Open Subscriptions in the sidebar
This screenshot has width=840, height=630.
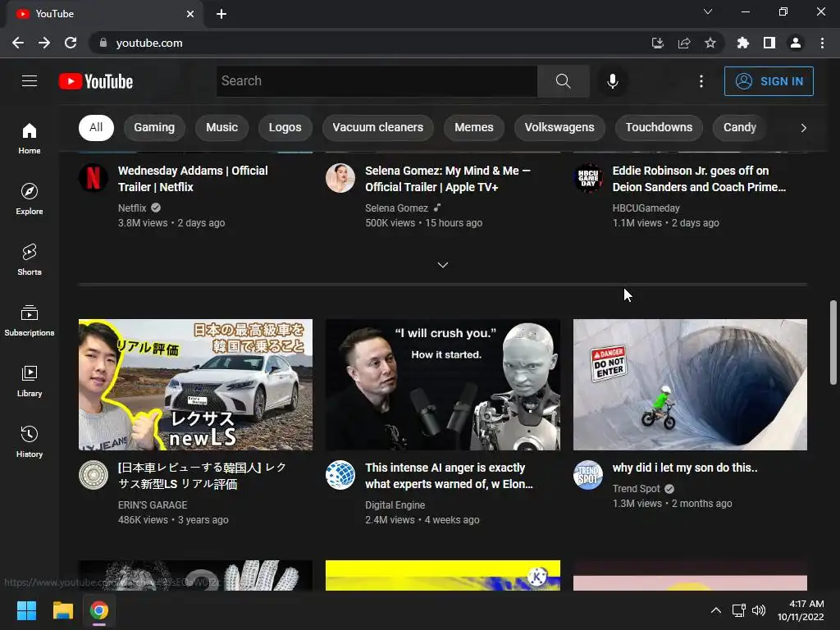[x=30, y=321]
